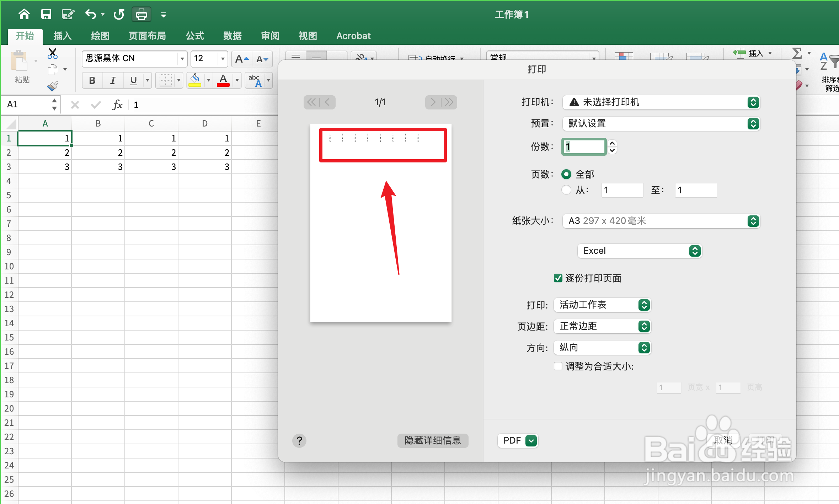The height and width of the screenshot is (504, 839).
Task: Click the 隐藏详细信息 button
Action: [x=433, y=440]
